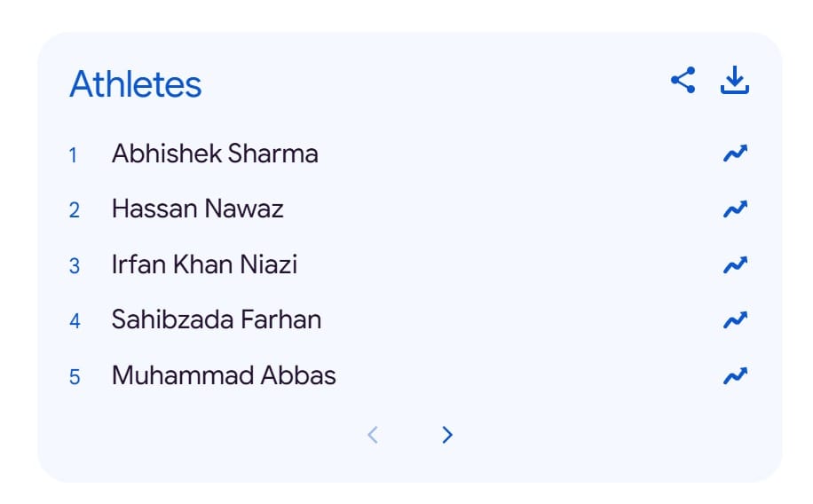The image size is (813, 504).
Task: Click the share icon in Athletes card
Action: coord(683,81)
